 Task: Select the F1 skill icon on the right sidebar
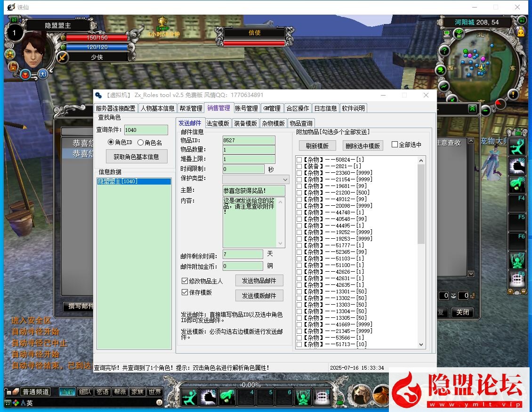pyautogui.click(x=517, y=147)
